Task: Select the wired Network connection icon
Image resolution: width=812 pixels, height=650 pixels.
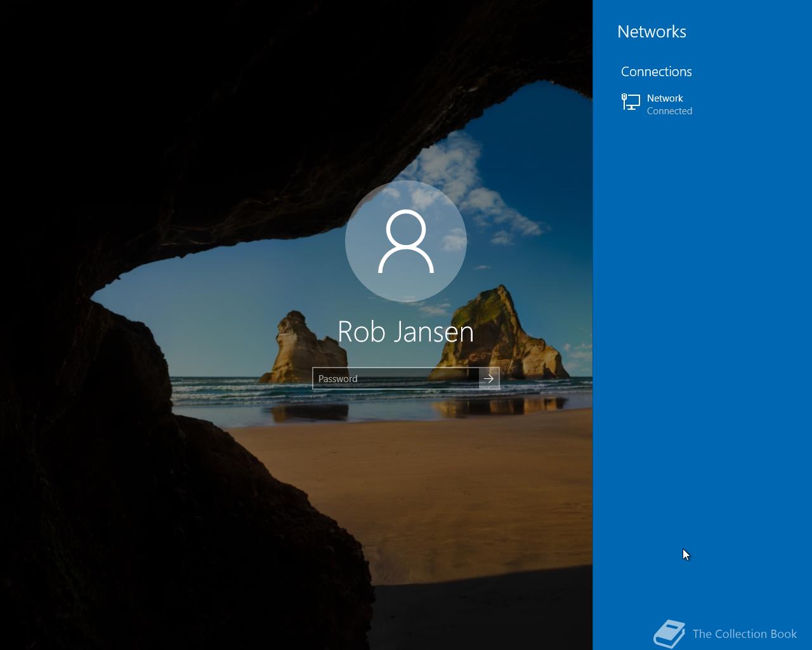Action: tap(631, 102)
